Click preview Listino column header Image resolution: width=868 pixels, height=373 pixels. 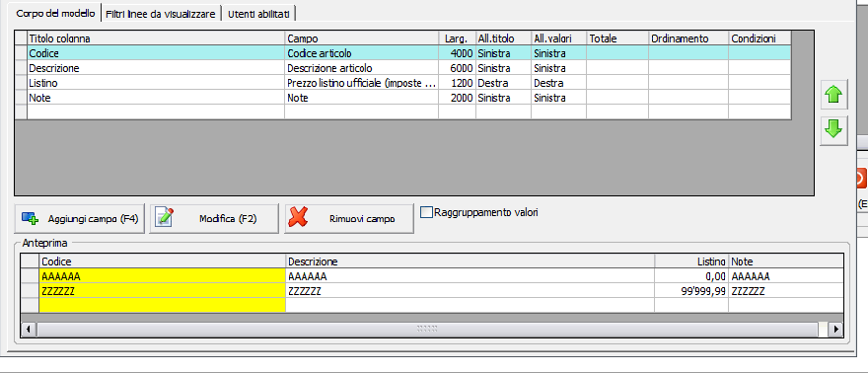tap(691, 261)
